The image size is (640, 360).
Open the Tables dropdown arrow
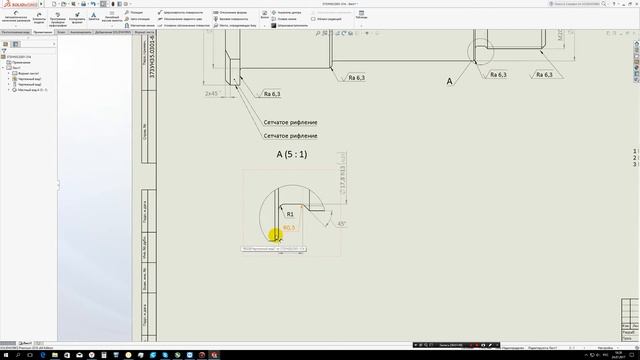pos(361,25)
